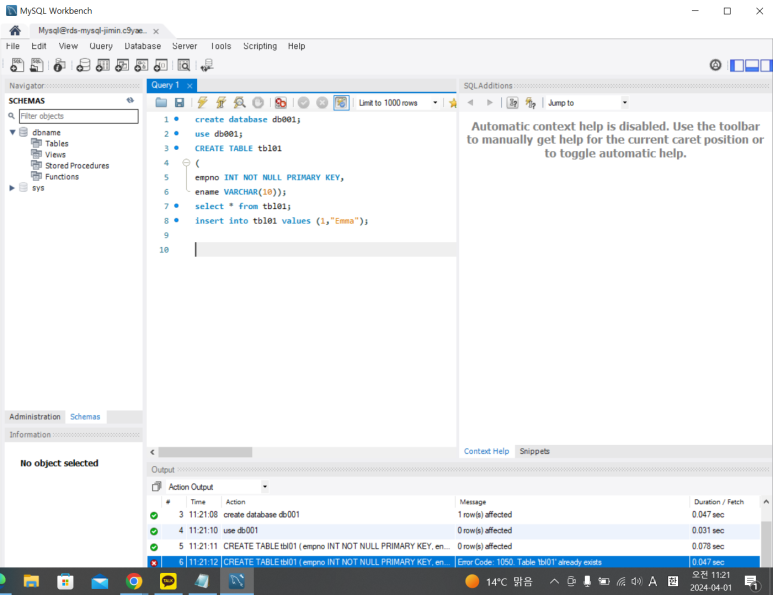Execute the script with the lightning icon
This screenshot has height=595, width=773.
coord(202,103)
